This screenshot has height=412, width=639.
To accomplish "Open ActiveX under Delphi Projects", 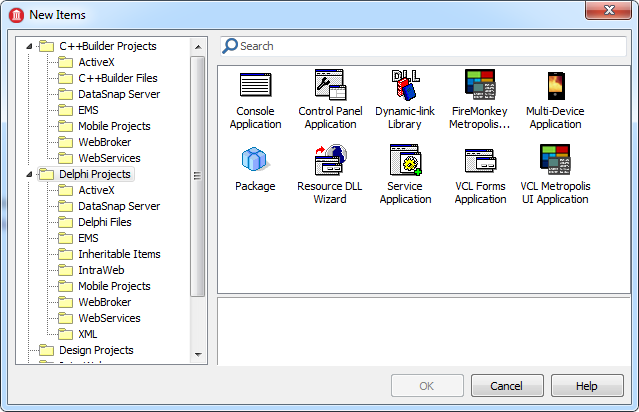I will point(86,190).
